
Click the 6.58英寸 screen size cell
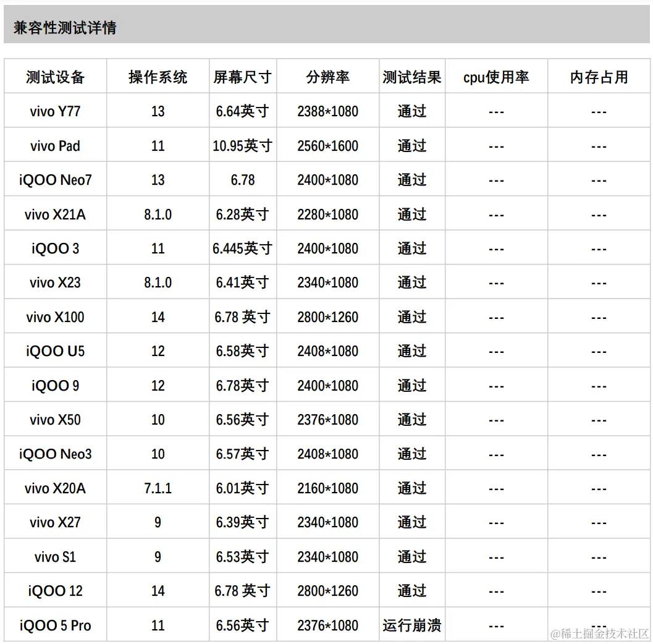[x=243, y=351]
